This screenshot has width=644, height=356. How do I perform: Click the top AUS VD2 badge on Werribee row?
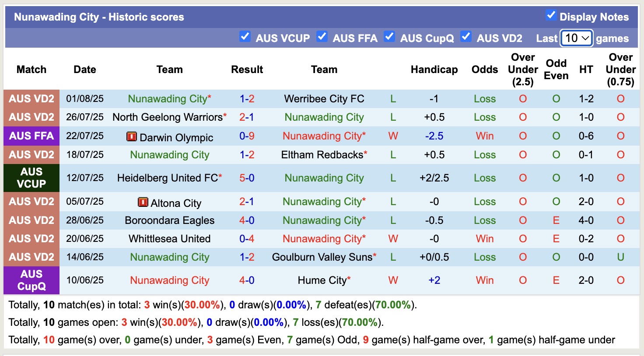click(31, 98)
